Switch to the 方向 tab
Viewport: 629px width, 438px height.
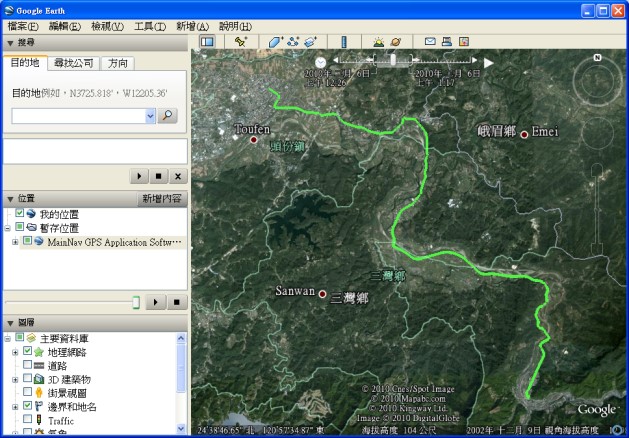[118, 63]
